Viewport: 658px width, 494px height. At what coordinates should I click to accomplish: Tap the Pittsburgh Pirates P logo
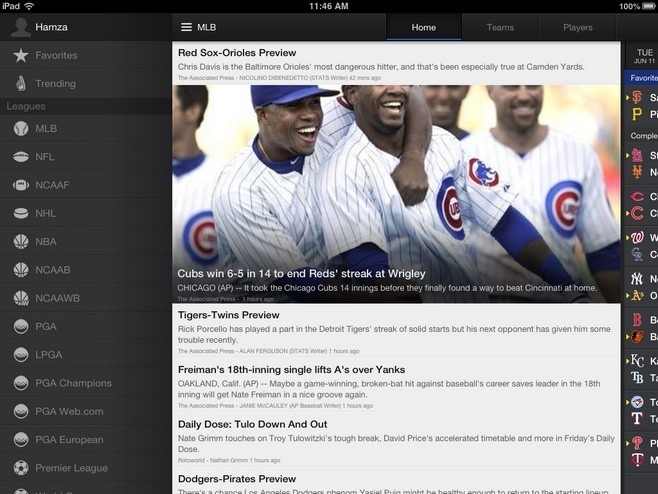click(637, 114)
